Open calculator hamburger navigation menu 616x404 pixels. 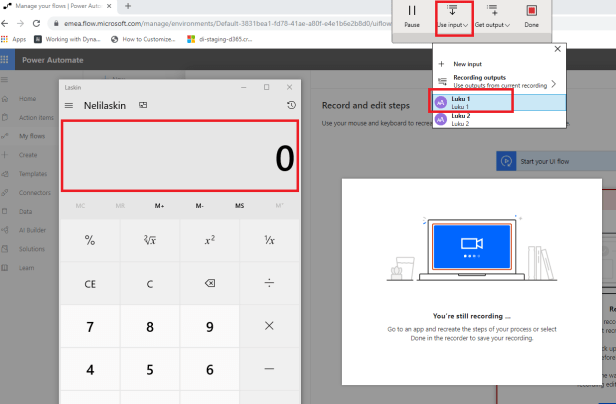69,105
